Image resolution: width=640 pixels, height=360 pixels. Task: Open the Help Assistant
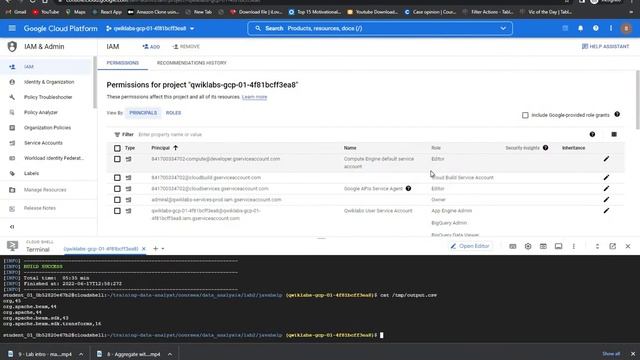tap(605, 47)
